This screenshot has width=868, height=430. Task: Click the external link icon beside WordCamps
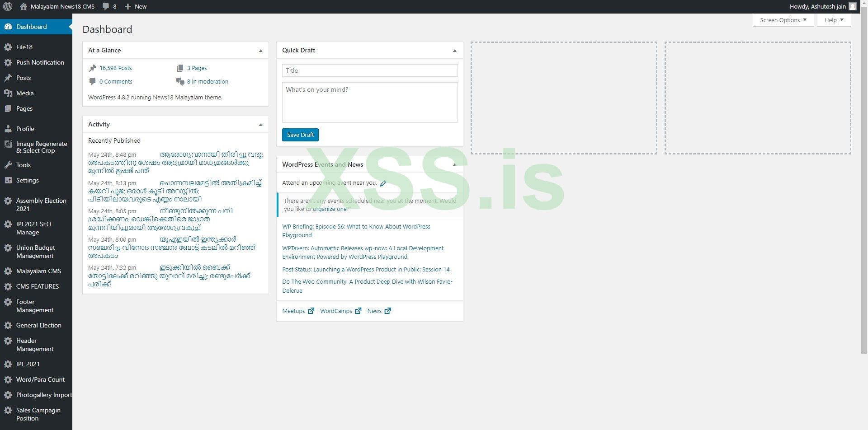point(358,311)
